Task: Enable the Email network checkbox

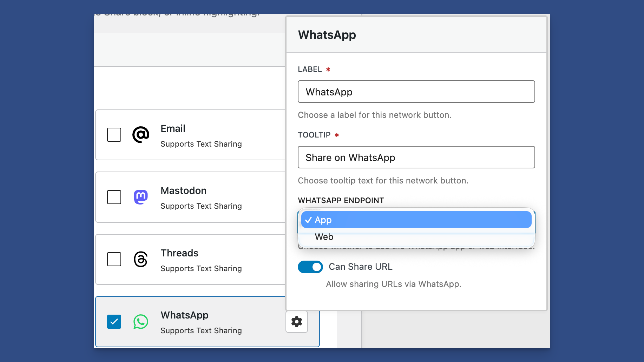Action: tap(114, 135)
